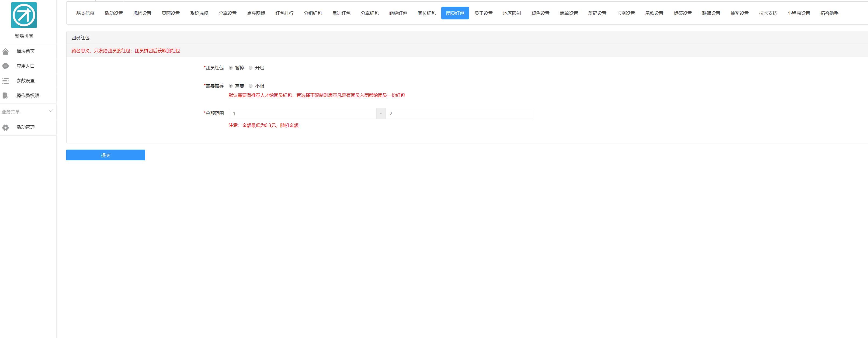Switch to the 团长红包 tab
The height and width of the screenshot is (338, 868).
426,13
